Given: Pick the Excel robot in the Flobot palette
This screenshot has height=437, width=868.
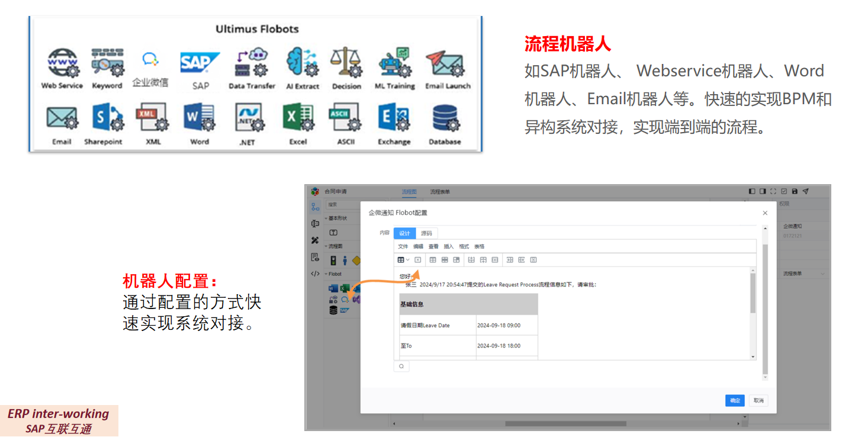Looking at the screenshot, I should tap(345, 288).
